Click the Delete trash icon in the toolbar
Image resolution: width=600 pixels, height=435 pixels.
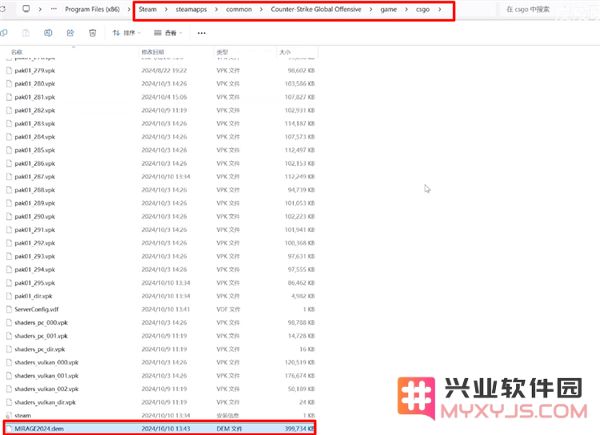(92, 33)
